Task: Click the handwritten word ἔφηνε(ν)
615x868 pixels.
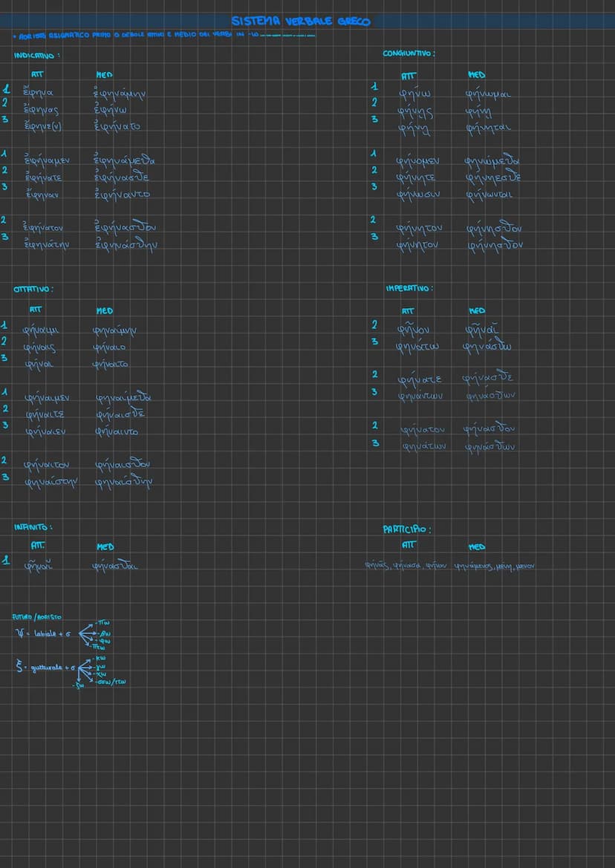Action: [x=42, y=126]
